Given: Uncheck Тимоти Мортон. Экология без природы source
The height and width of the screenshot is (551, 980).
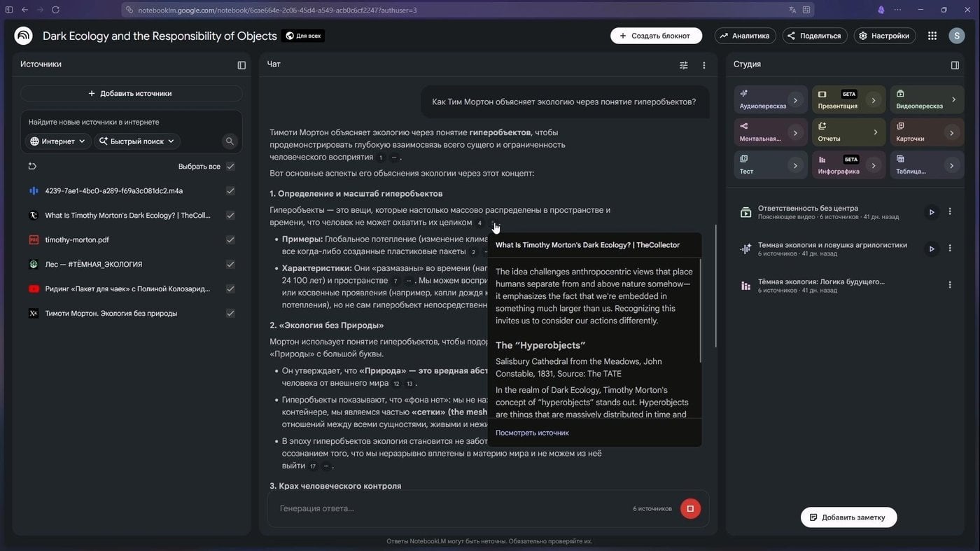Looking at the screenshot, I should [x=230, y=313].
